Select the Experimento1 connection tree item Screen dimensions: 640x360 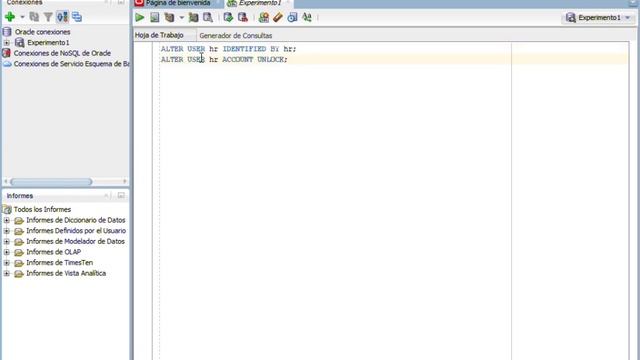tap(48, 42)
